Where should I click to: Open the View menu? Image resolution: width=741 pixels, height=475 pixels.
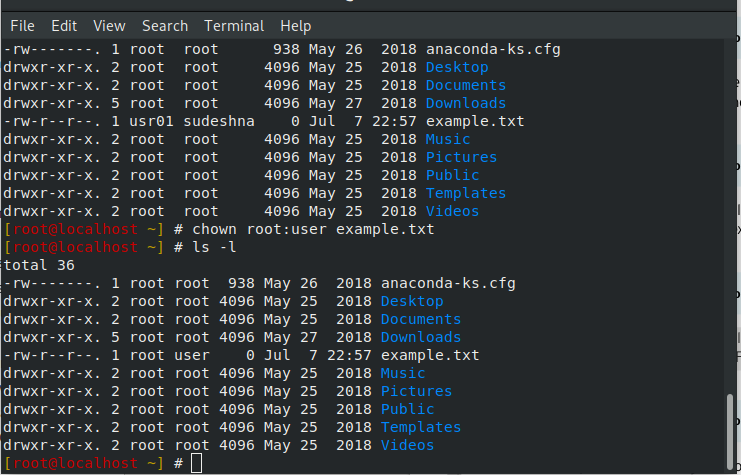tap(109, 25)
